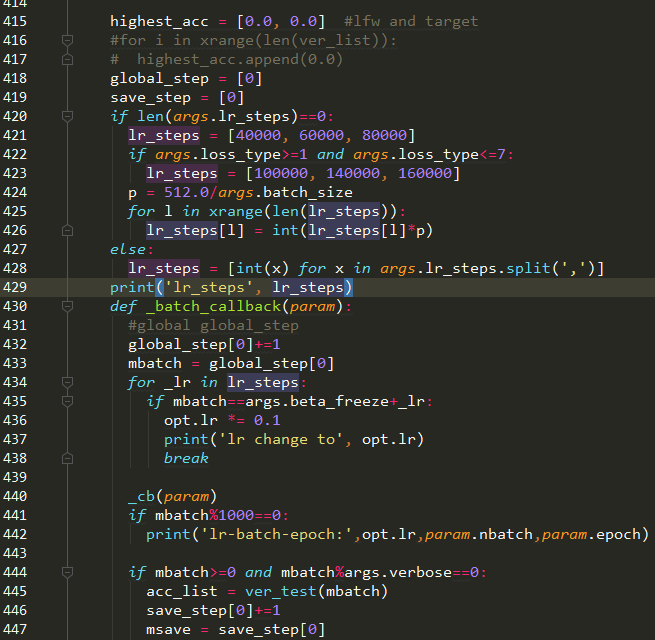Image resolution: width=655 pixels, height=640 pixels.
Task: Toggle the fold end marker on line 417
Action: pyautogui.click(x=67, y=59)
